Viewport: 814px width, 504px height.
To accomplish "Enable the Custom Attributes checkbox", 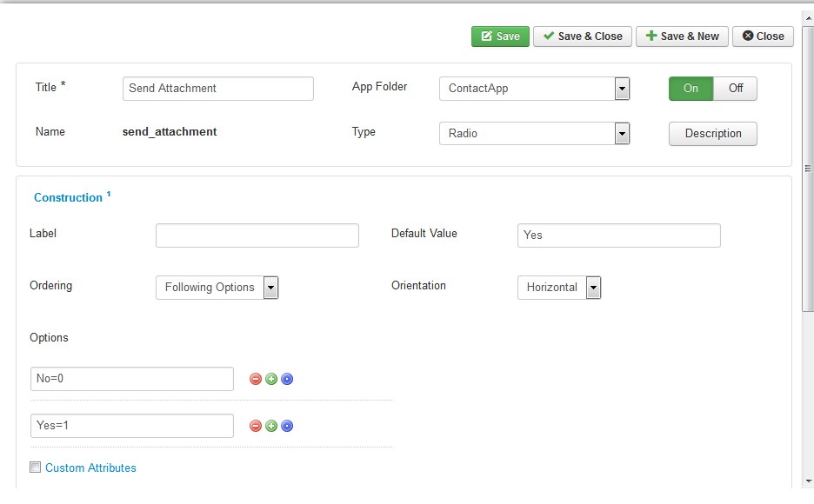I will 36,468.
